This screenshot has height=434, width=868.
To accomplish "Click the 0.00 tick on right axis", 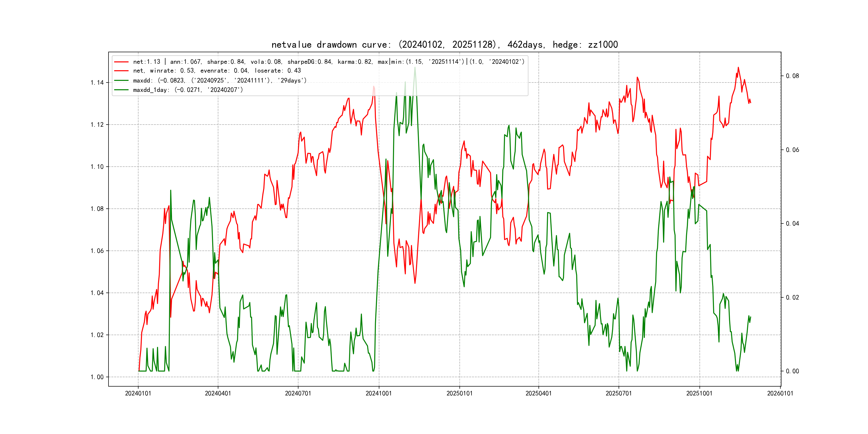I will tap(792, 371).
